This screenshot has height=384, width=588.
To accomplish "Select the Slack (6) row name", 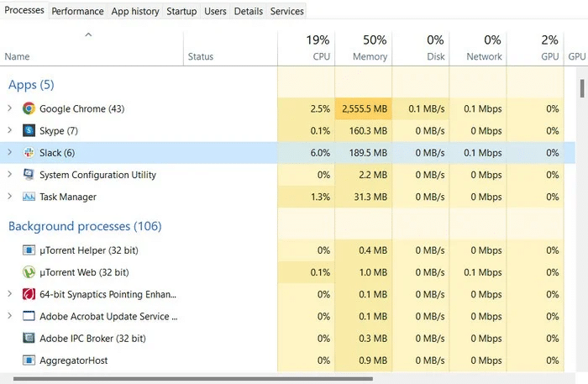I will [57, 153].
